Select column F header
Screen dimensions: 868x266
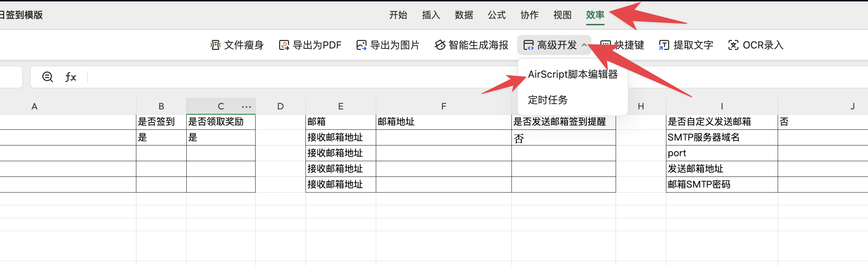[x=444, y=106]
